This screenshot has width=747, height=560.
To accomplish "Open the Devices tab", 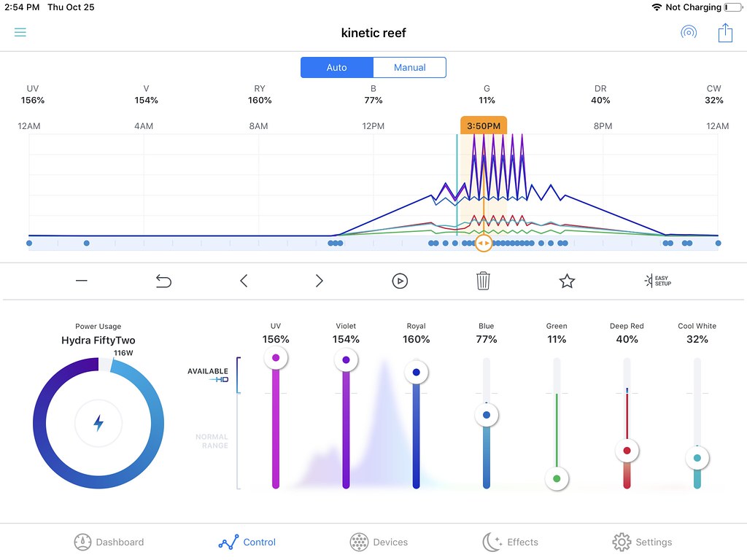I will (x=379, y=542).
